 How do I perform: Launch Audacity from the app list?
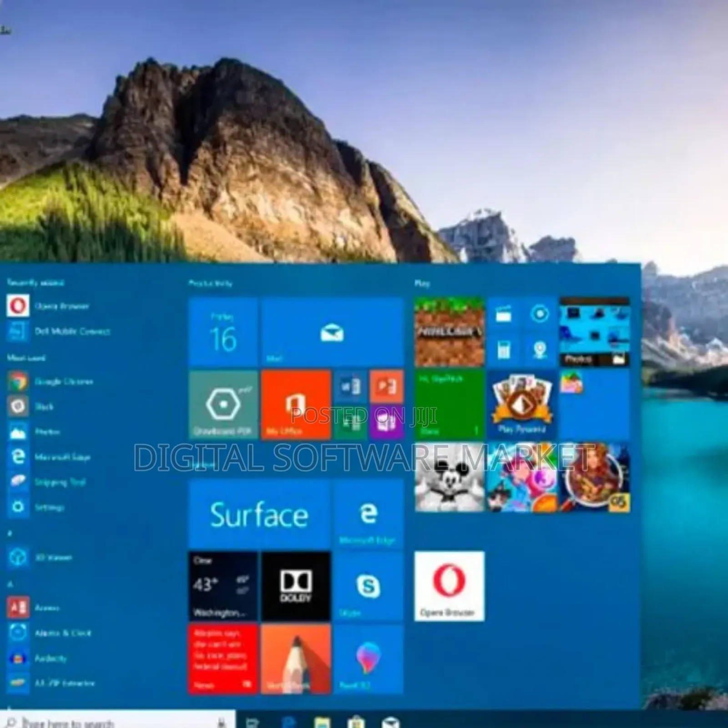coord(37,658)
